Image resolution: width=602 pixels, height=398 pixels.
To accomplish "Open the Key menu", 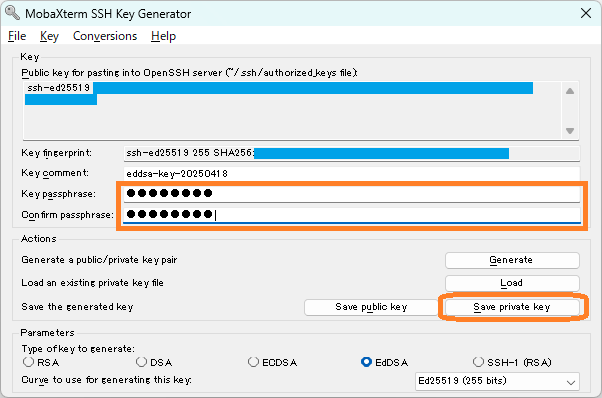I will 49,36.
